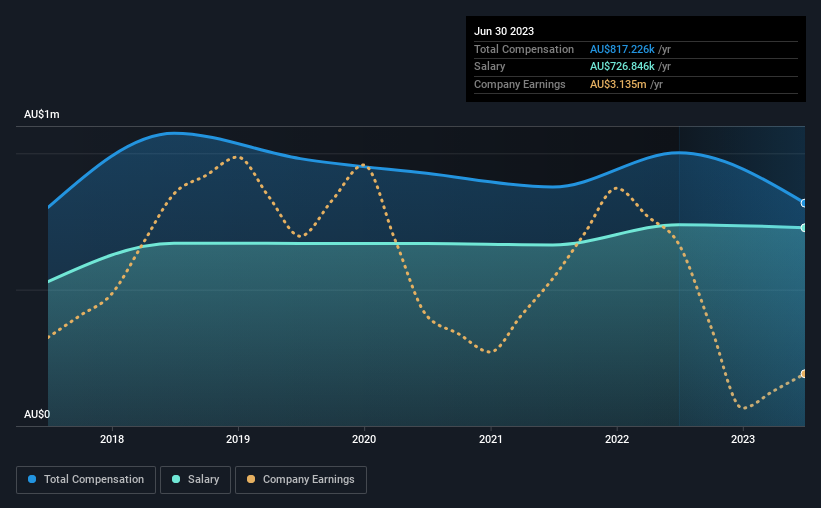Toggle the Company Earnings legend button
This screenshot has height=508, width=821.
[x=301, y=480]
